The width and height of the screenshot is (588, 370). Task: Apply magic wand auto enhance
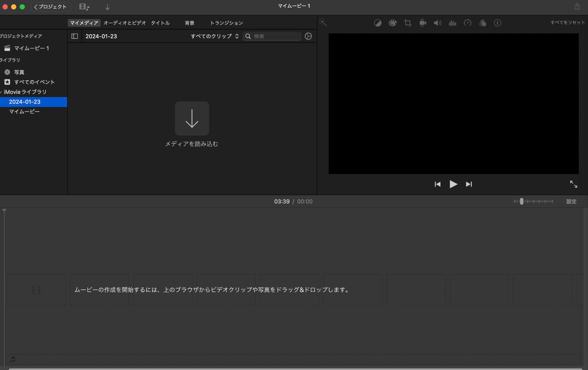point(323,22)
